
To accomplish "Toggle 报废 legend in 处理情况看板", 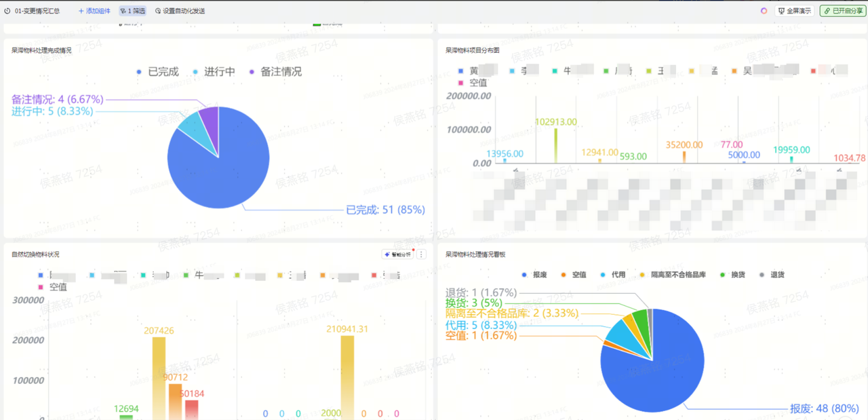I will pyautogui.click(x=534, y=275).
